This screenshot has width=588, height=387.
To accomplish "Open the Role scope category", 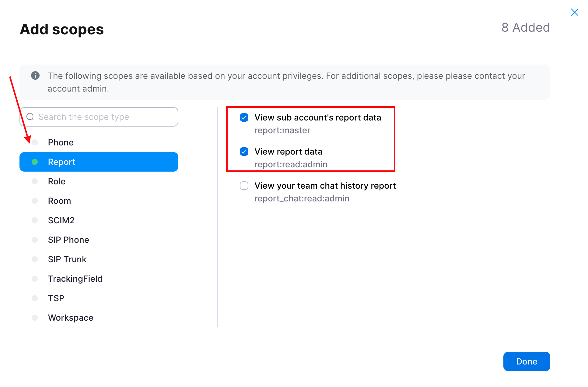I will [x=99, y=181].
